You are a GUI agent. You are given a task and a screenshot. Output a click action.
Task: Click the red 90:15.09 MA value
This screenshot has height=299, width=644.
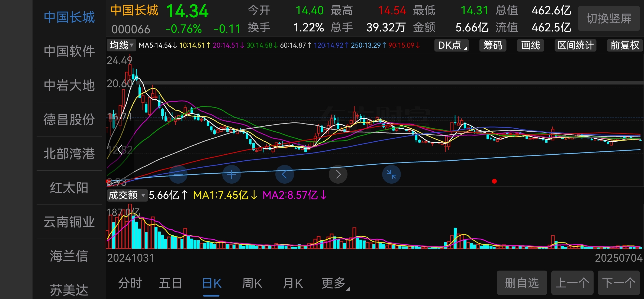[x=404, y=45]
